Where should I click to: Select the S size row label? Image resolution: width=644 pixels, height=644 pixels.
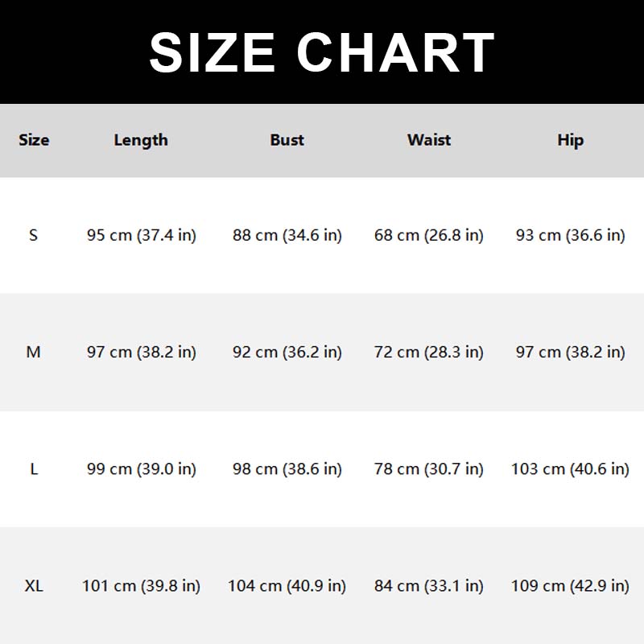pos(34,235)
